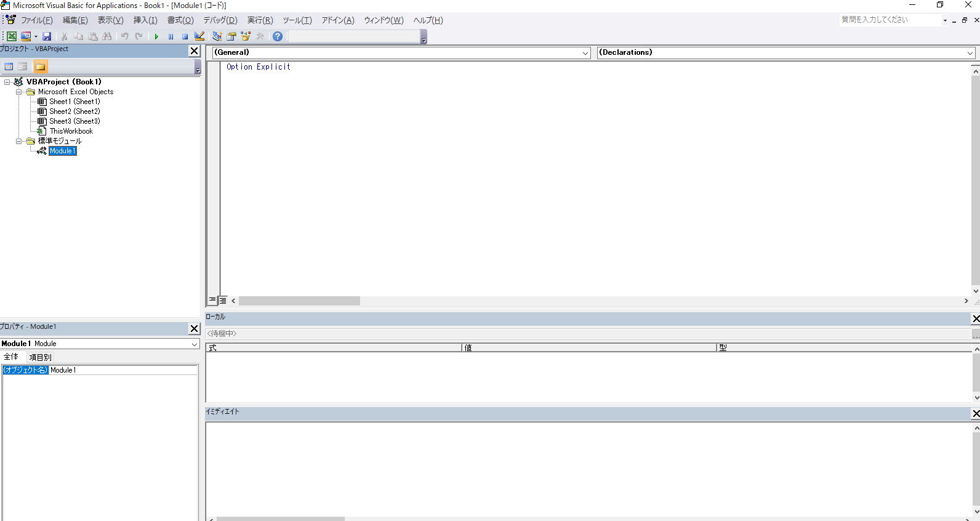Viewport: 980px width, 521px height.
Task: Select VBAProject (Book1) root node
Action: (x=63, y=82)
